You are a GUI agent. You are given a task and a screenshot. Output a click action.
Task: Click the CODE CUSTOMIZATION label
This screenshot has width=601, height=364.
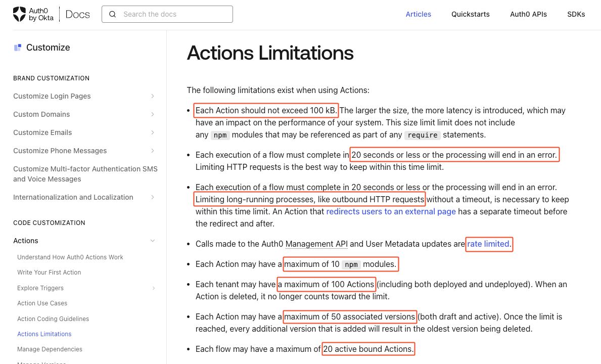tap(49, 223)
